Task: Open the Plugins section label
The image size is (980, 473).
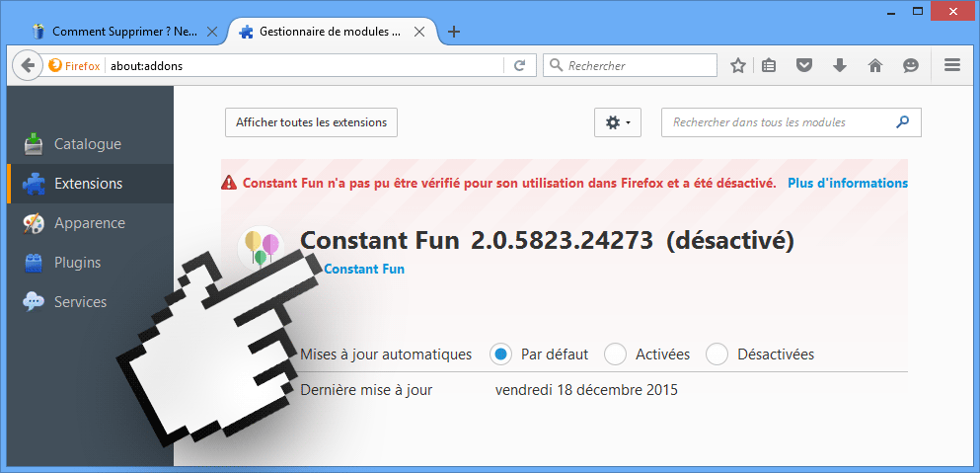Action: click(78, 263)
